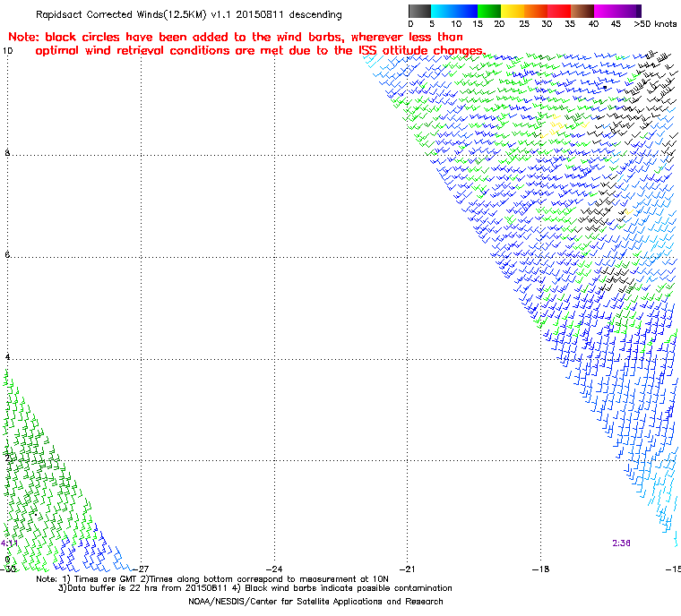Image resolution: width=681 pixels, height=616 pixels.
Task: Click the orange 25-30 knots color segment
Action: (536, 11)
